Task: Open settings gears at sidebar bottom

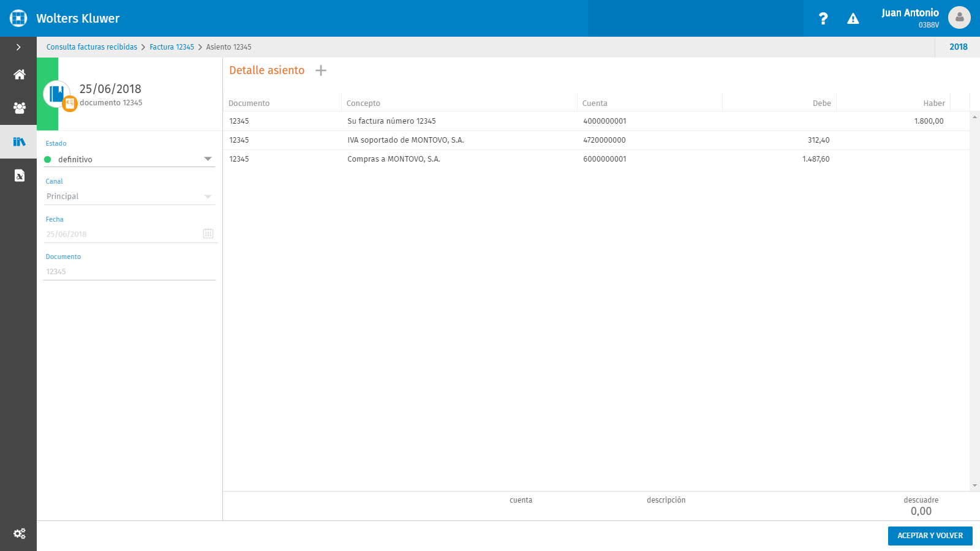Action: [x=20, y=533]
